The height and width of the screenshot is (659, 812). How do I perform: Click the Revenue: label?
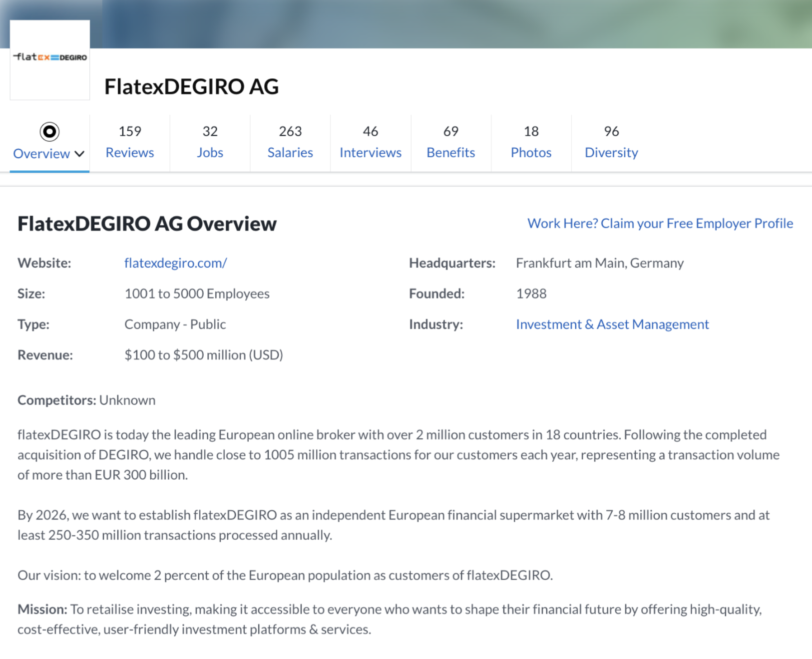coord(45,355)
